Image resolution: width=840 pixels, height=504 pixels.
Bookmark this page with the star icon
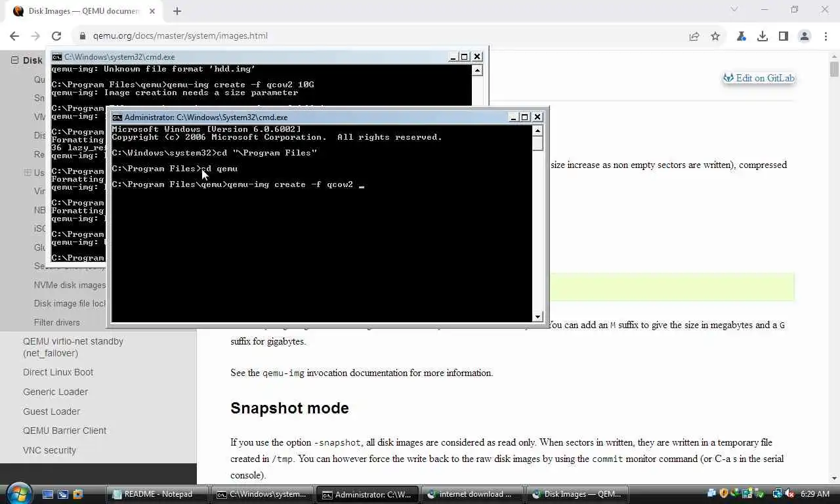coord(715,36)
